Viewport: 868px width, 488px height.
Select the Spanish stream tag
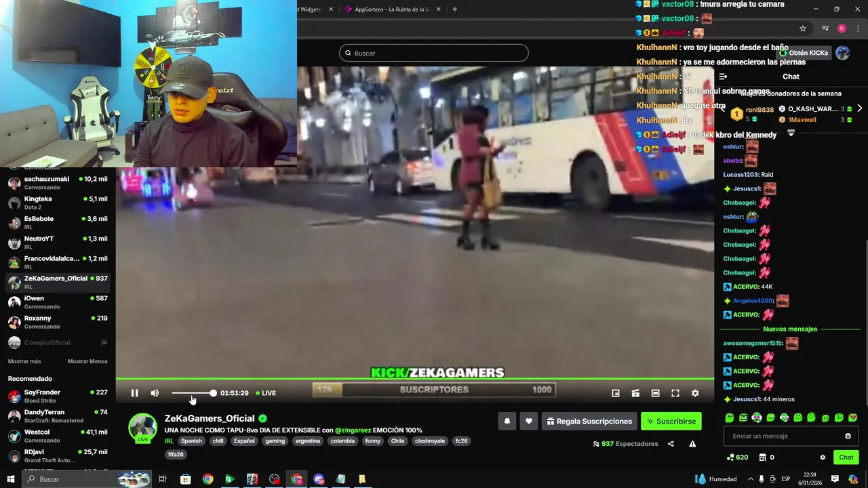(x=191, y=441)
